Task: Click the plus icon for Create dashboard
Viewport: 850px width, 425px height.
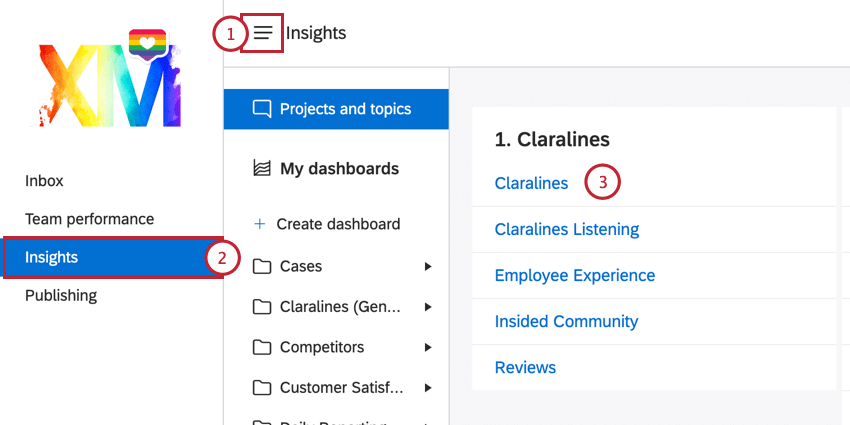Action: click(x=260, y=224)
